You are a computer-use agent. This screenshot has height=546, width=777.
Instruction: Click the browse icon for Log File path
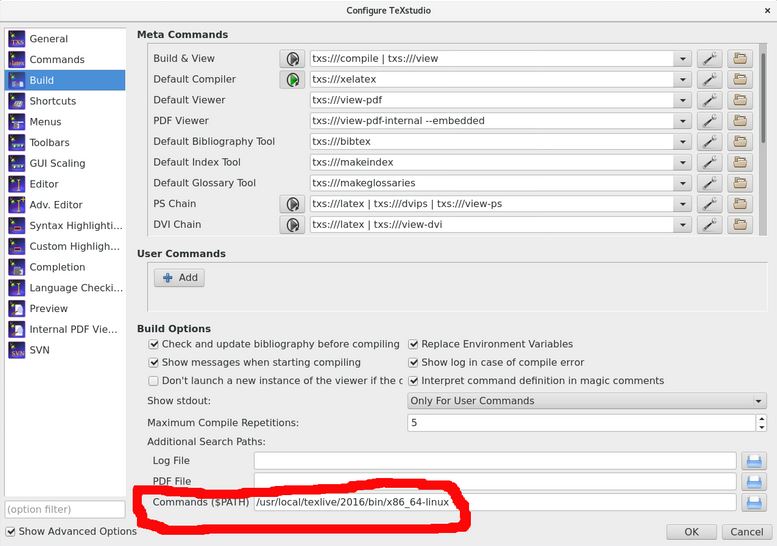[754, 461]
